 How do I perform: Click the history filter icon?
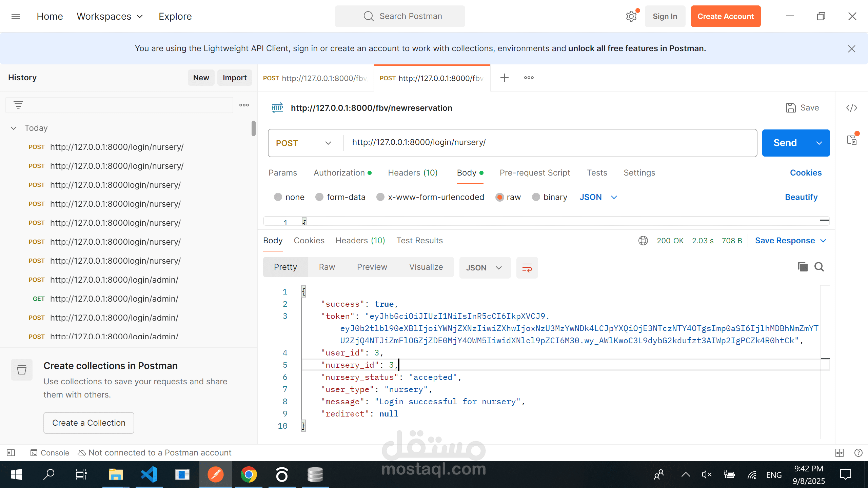point(18,105)
